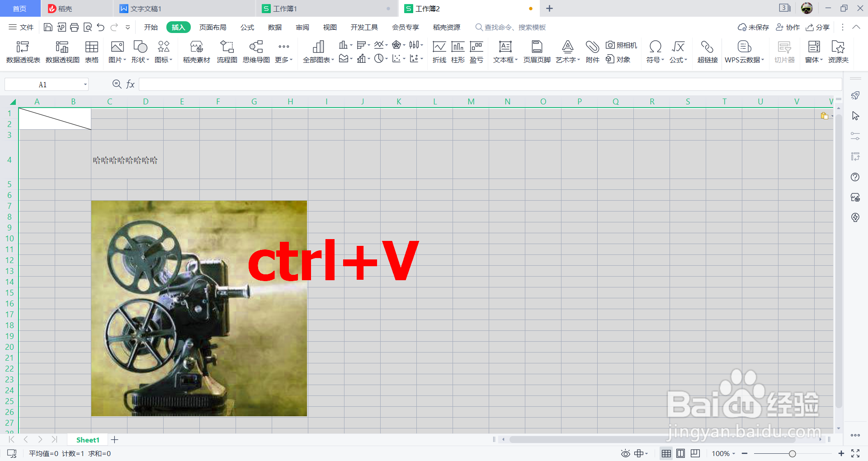Open the File (文件) menu
Screen dimensions: 868x461
(x=21, y=27)
